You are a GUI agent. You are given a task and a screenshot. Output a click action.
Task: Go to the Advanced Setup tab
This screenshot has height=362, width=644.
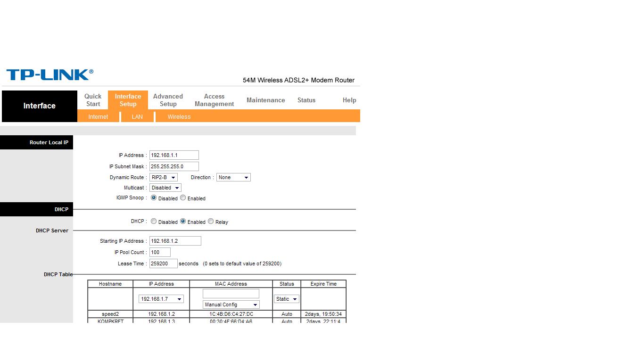pyautogui.click(x=168, y=100)
